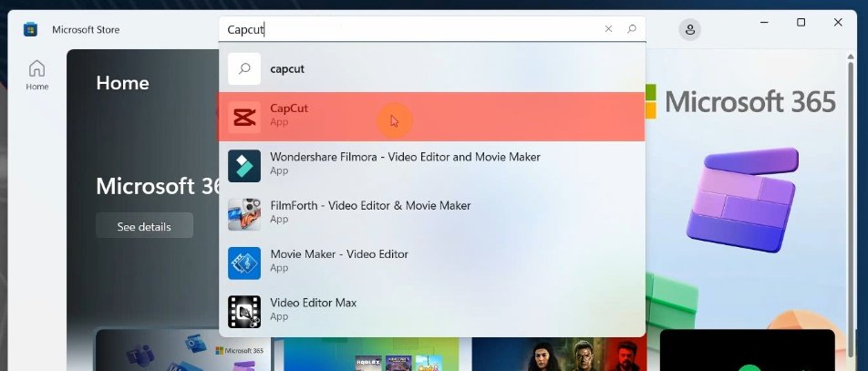
Task: Select the 'capcut' search suggestion
Action: click(432, 68)
